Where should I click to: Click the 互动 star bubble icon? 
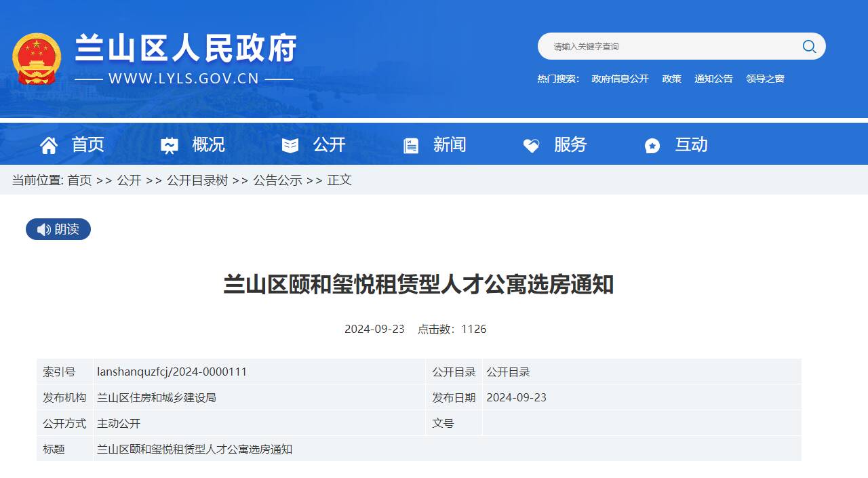[652, 144]
